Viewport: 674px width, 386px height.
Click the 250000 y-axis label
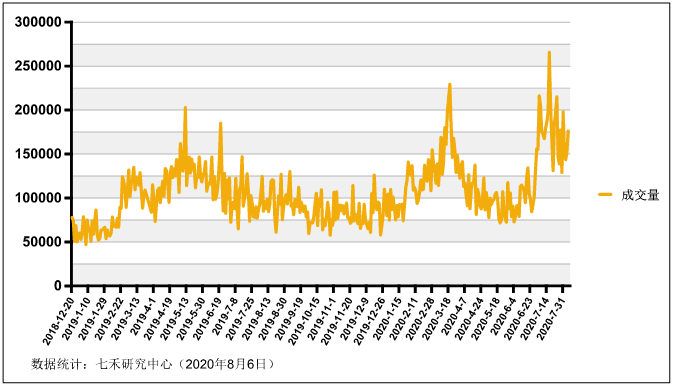point(38,66)
